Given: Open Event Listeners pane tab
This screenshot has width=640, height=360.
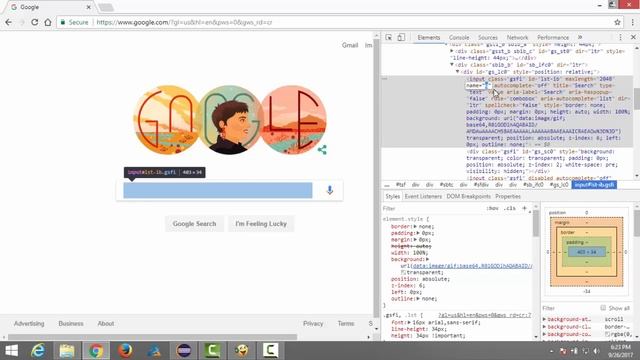Looking at the screenshot, I should [423, 196].
